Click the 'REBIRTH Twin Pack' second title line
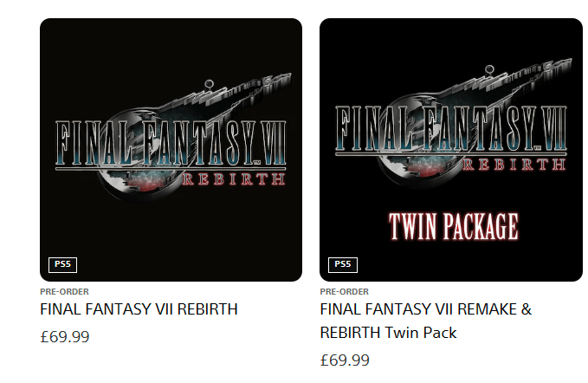Image resolution: width=588 pixels, height=383 pixels. click(389, 333)
